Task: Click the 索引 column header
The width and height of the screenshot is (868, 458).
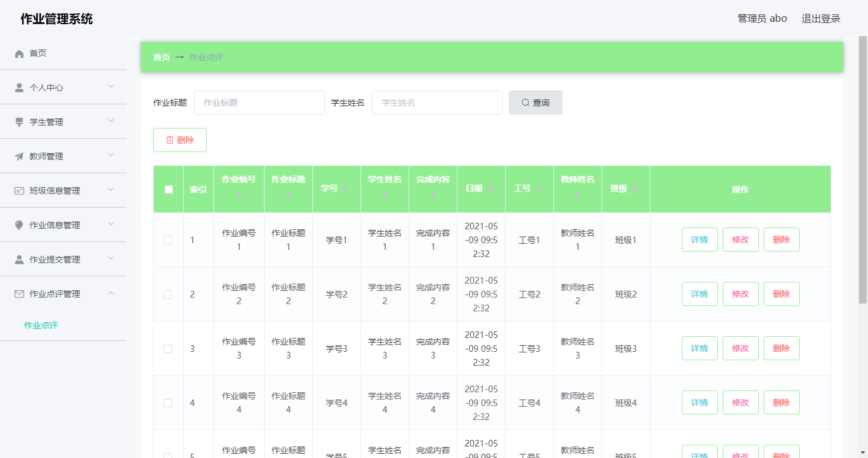Action: [198, 189]
